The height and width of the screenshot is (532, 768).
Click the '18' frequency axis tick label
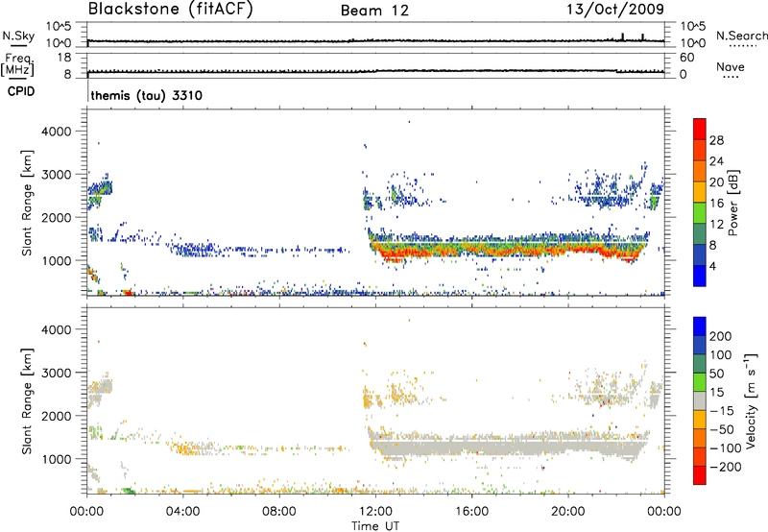[64, 58]
